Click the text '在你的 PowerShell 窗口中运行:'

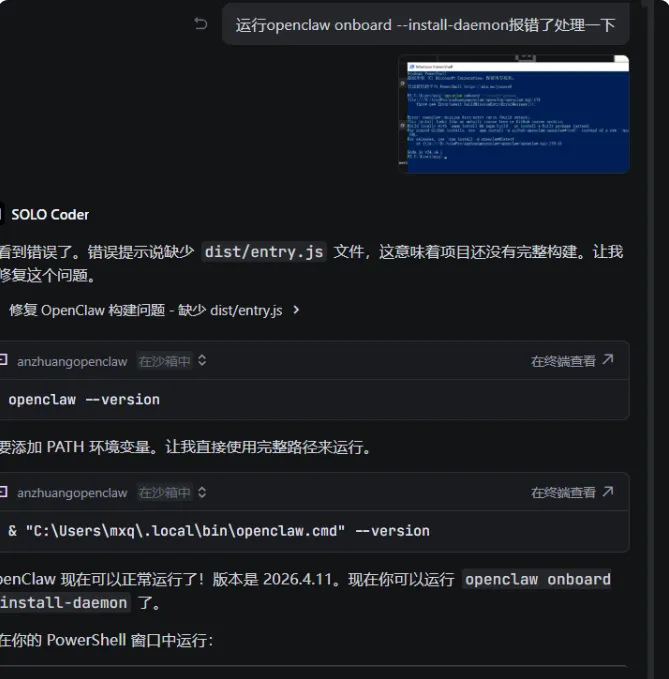click(x=106, y=640)
